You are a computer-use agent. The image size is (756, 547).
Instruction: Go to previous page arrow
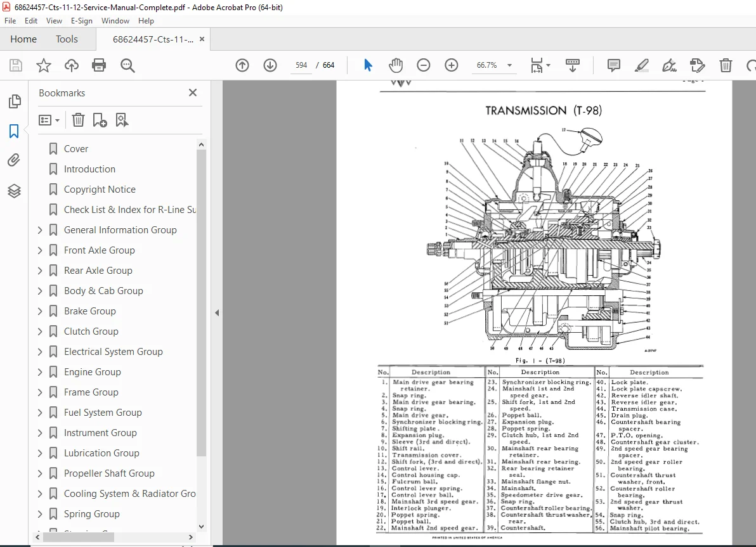[x=242, y=65]
